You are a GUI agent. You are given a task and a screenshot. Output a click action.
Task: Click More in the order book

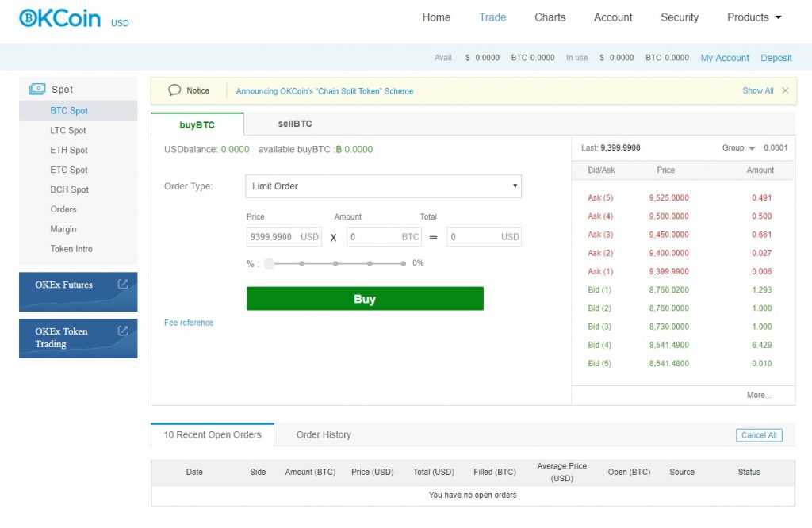tap(759, 395)
